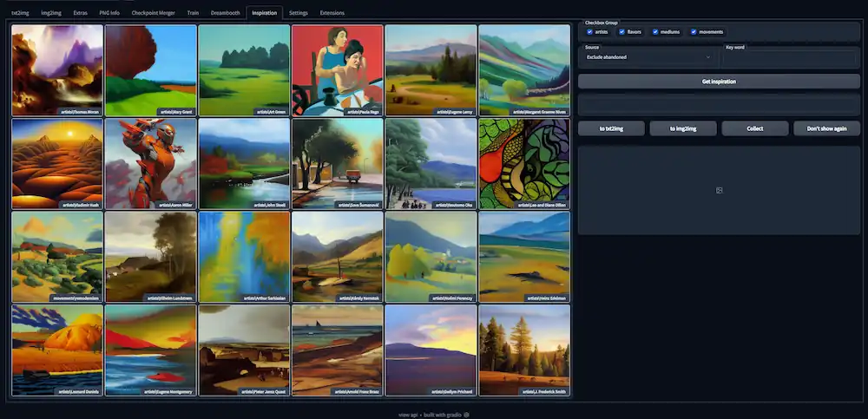The height and width of the screenshot is (419, 868).
Task: Toggle the mediums checkbox
Action: tap(654, 32)
